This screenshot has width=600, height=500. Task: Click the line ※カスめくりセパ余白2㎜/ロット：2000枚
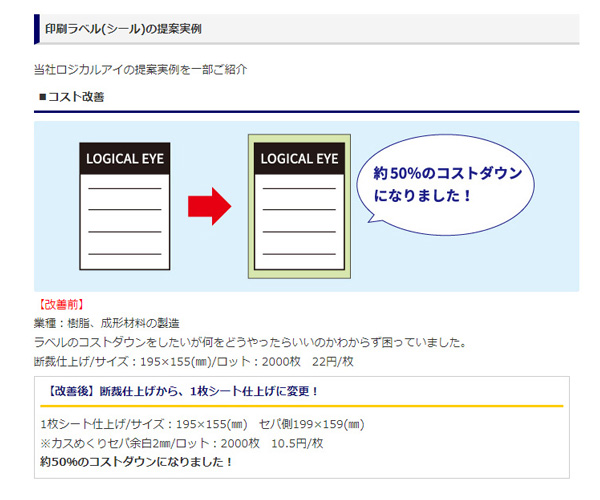(182, 443)
